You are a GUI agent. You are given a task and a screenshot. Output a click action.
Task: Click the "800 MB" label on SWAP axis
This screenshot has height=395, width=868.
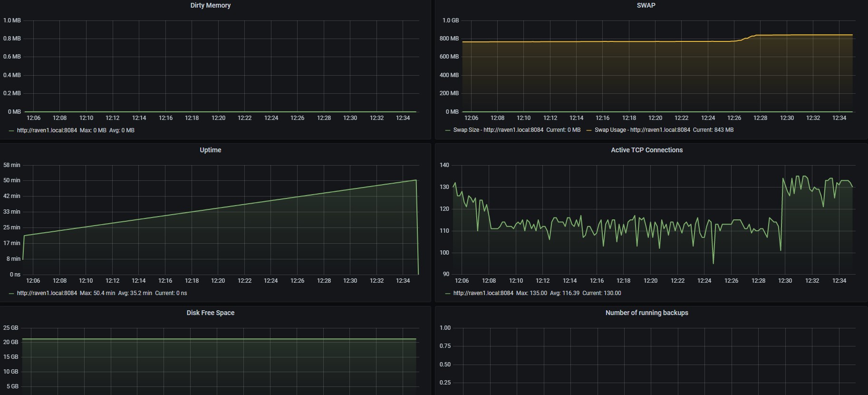pyautogui.click(x=449, y=39)
